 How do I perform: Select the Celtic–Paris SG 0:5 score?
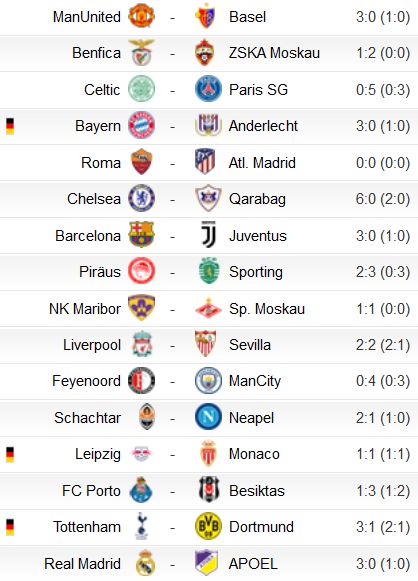[x=383, y=90]
